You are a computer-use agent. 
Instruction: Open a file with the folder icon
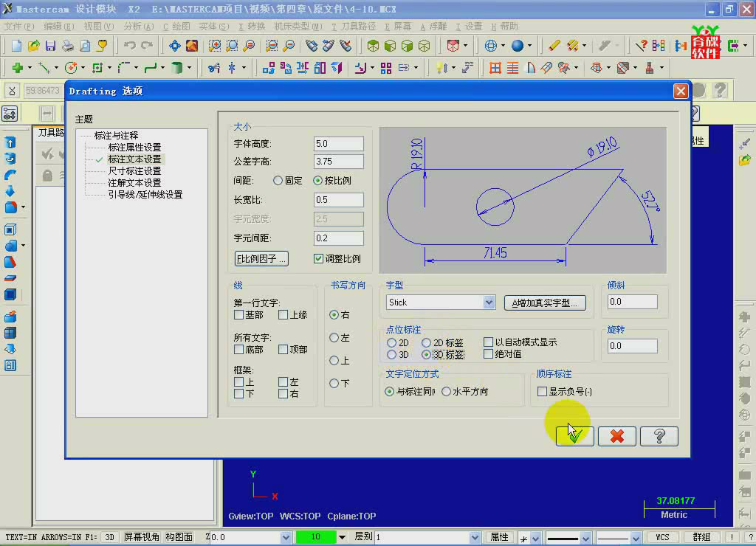33,46
